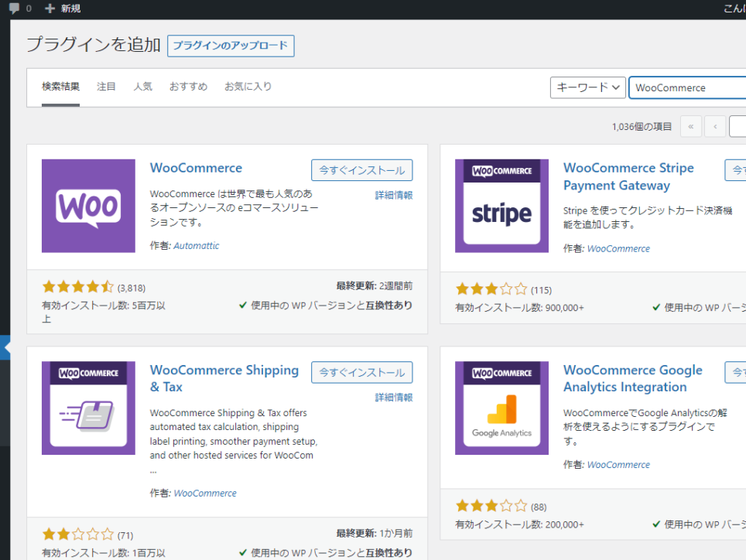Image resolution: width=746 pixels, height=560 pixels.
Task: Click the Shipping & Tax compatibility checkmark icon
Action: point(243,552)
